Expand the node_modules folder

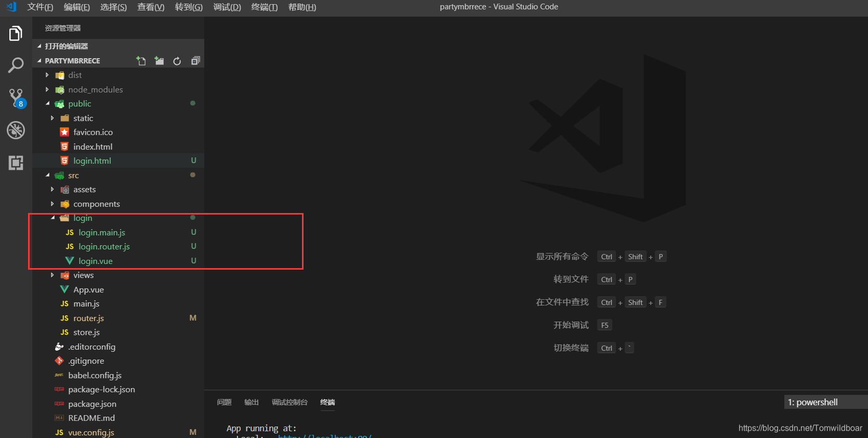pyautogui.click(x=47, y=89)
